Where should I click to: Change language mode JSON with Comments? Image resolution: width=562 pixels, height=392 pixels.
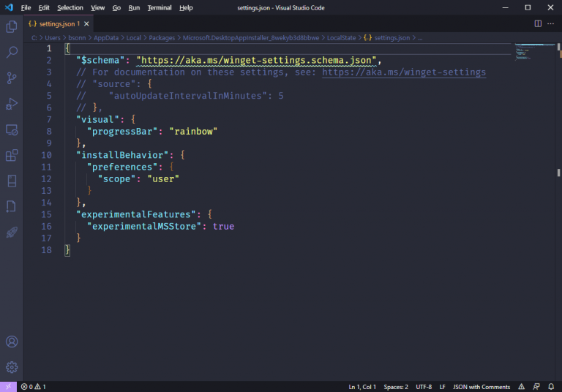482,387
